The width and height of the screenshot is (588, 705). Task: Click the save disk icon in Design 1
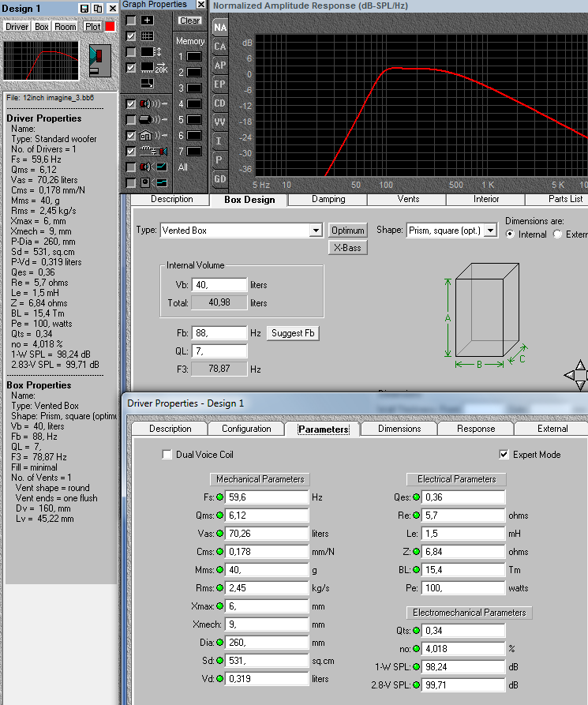click(84, 8)
